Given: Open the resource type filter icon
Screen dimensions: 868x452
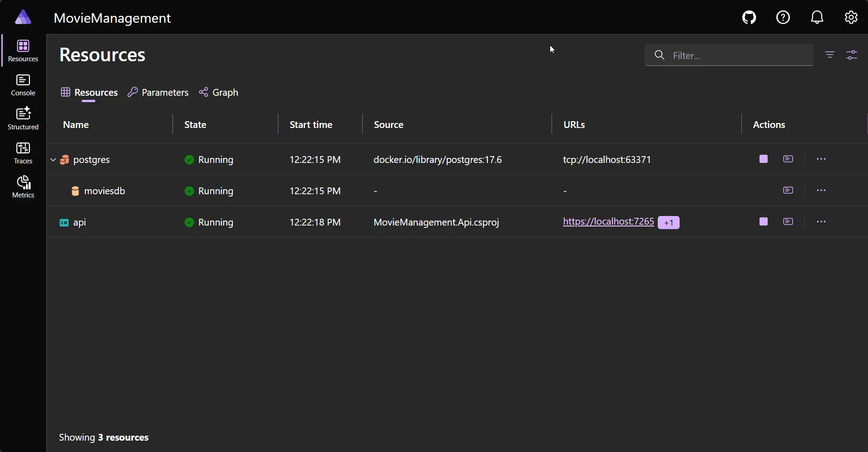Looking at the screenshot, I should (830, 55).
